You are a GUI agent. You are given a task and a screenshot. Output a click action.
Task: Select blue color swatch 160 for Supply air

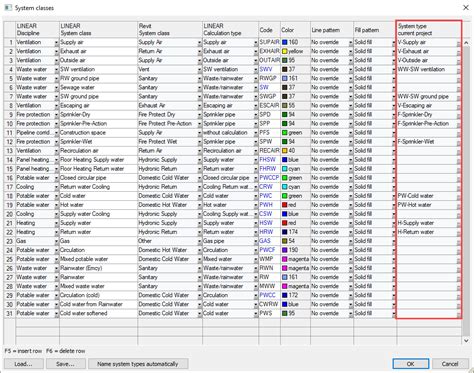pos(284,42)
